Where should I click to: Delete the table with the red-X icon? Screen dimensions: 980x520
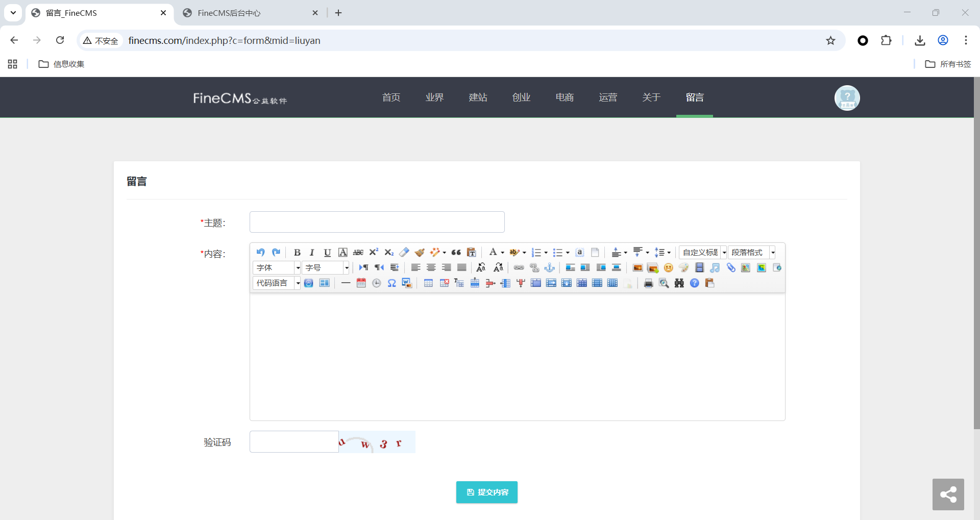coord(444,283)
